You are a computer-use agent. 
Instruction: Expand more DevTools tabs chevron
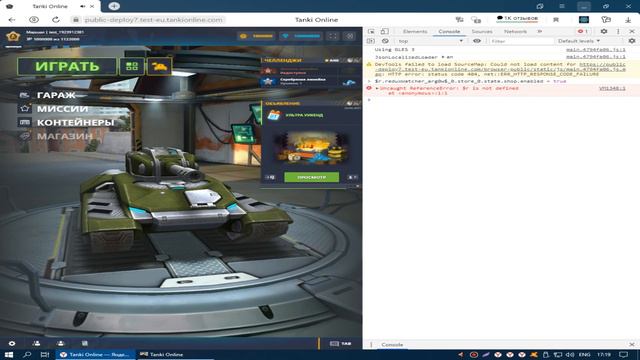coord(540,31)
